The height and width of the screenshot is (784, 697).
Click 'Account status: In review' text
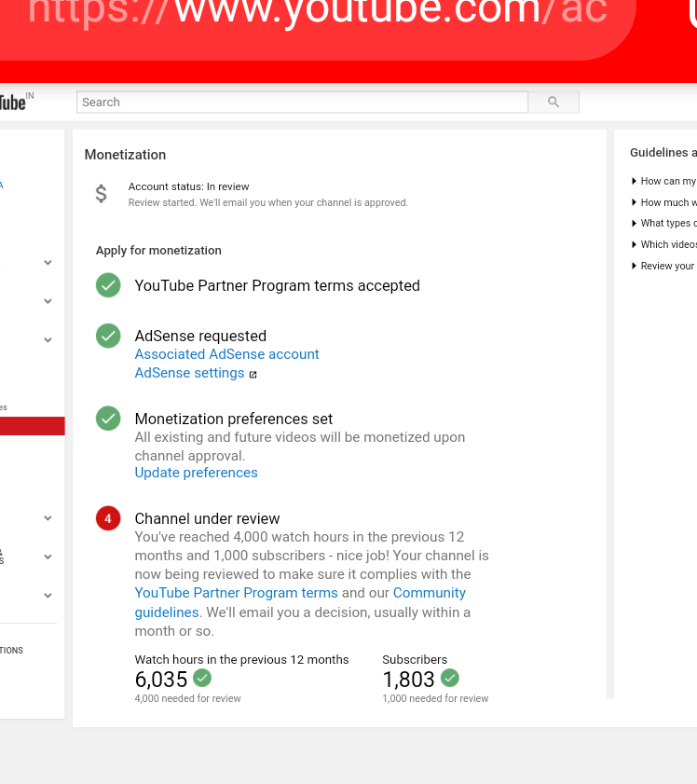(x=188, y=186)
